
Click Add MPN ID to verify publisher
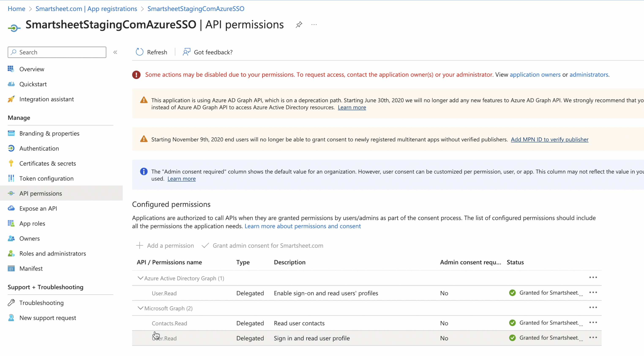[550, 139]
